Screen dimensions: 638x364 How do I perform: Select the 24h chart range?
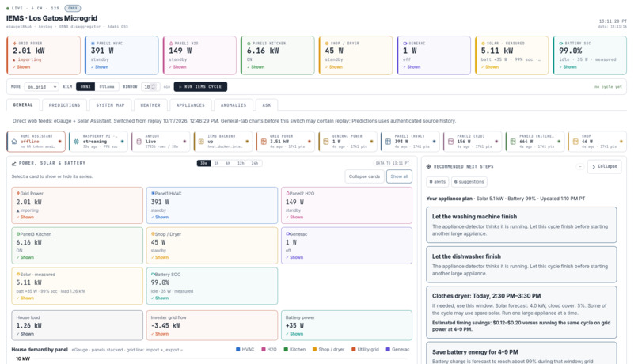(x=255, y=163)
